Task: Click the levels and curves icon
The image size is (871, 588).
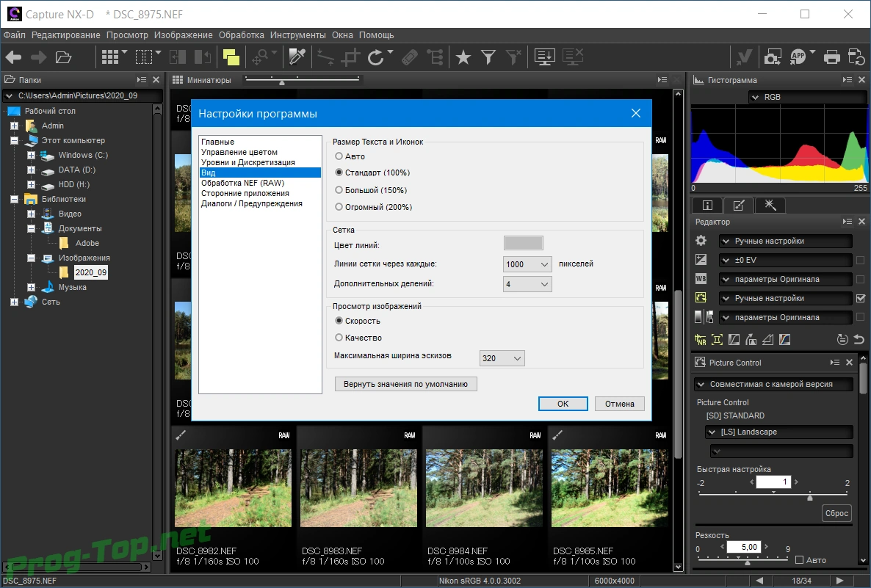Action: [x=734, y=340]
